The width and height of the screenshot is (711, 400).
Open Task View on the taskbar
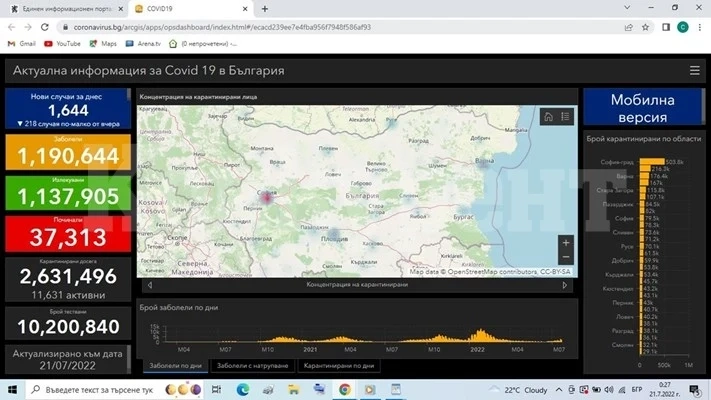216,390
